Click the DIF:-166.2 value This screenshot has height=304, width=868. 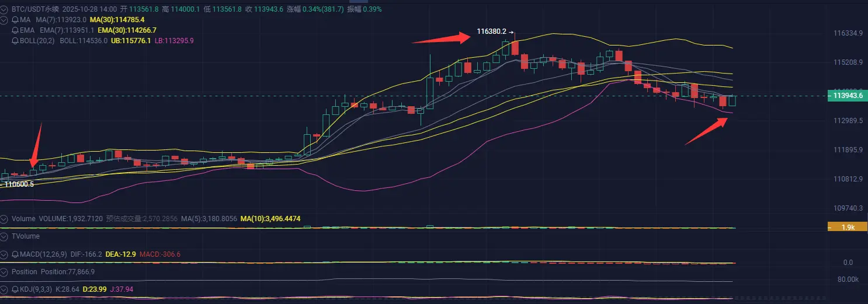(86, 254)
